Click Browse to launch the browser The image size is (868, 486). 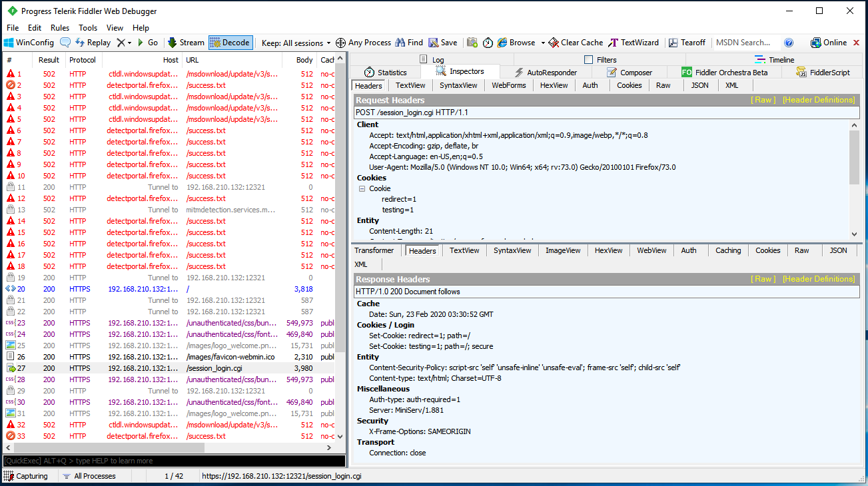pos(516,43)
